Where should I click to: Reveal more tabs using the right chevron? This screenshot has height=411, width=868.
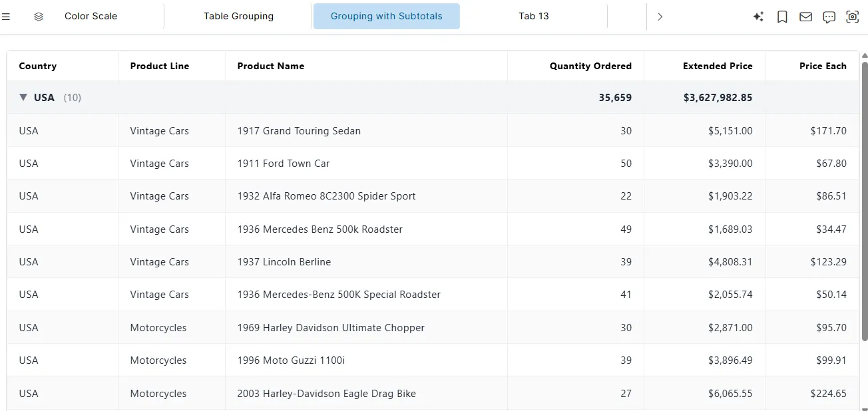(x=660, y=17)
